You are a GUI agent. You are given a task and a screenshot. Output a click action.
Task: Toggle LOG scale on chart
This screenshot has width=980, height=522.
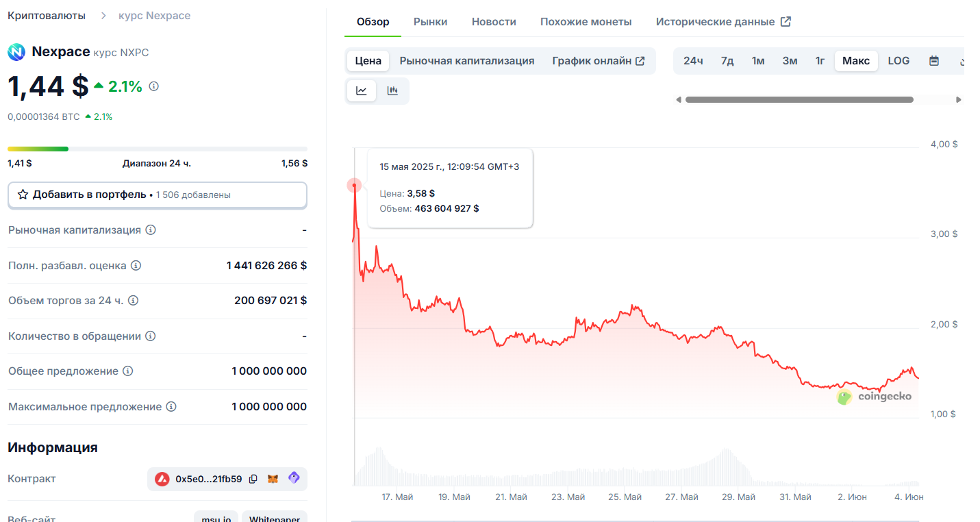[899, 61]
